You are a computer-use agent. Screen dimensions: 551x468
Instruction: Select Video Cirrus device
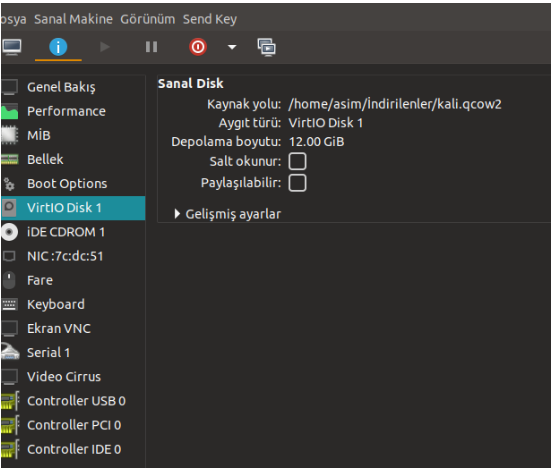(73, 377)
